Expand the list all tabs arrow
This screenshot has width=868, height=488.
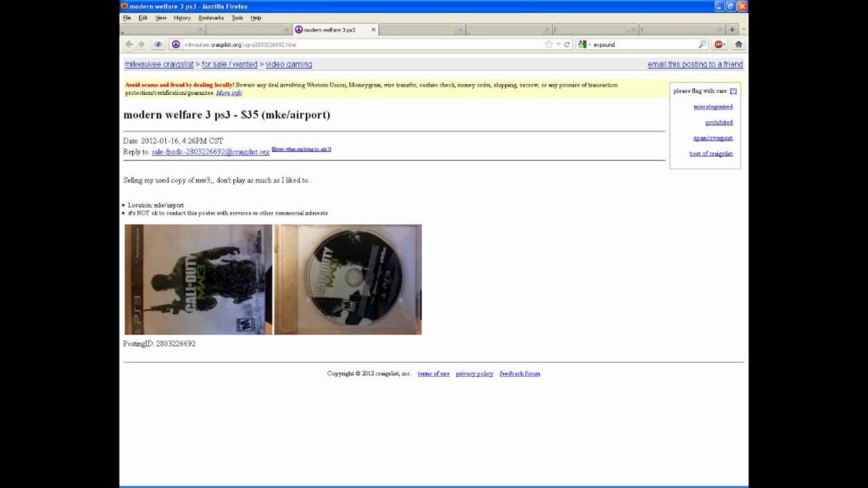743,30
